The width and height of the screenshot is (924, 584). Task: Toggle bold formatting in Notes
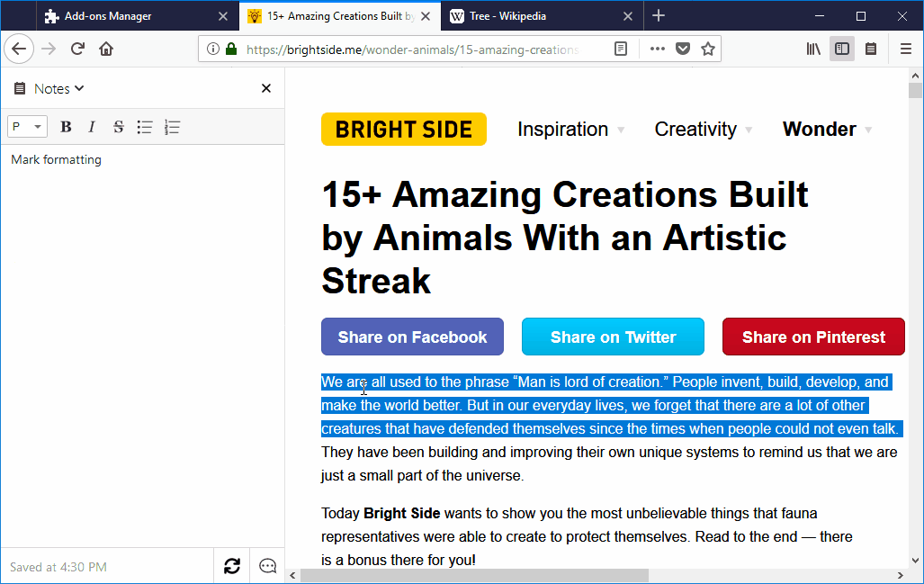66,127
